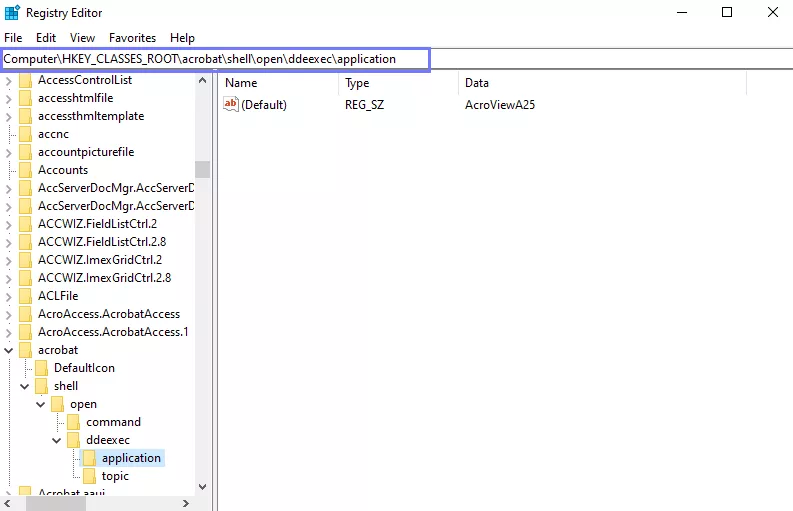Click the AcroViewA25 data value
Image resolution: width=793 pixels, height=511 pixels.
click(x=500, y=105)
